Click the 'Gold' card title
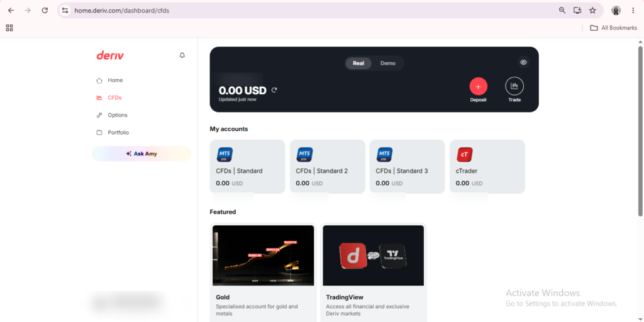Viewport: 644px width, 322px height. (x=223, y=297)
